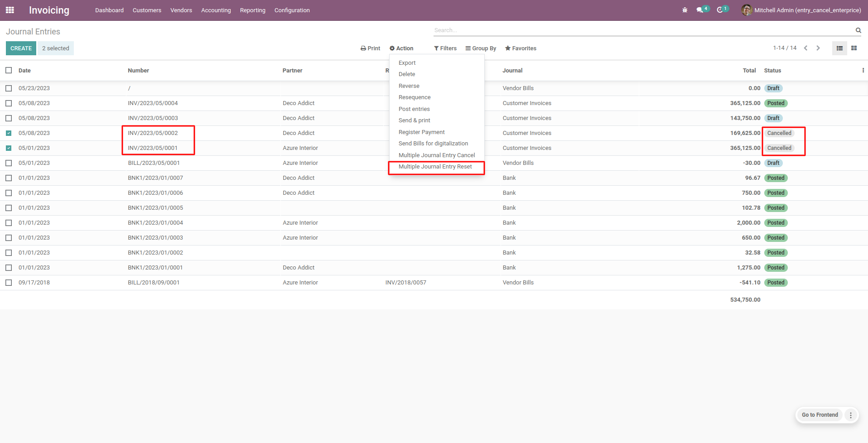Screen dimensions: 868x443
Task: Open the Favorites dropdown
Action: click(521, 48)
